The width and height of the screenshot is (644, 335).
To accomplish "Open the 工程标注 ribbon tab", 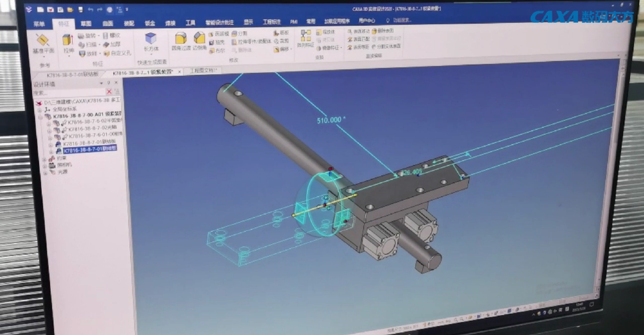I will pos(272,22).
